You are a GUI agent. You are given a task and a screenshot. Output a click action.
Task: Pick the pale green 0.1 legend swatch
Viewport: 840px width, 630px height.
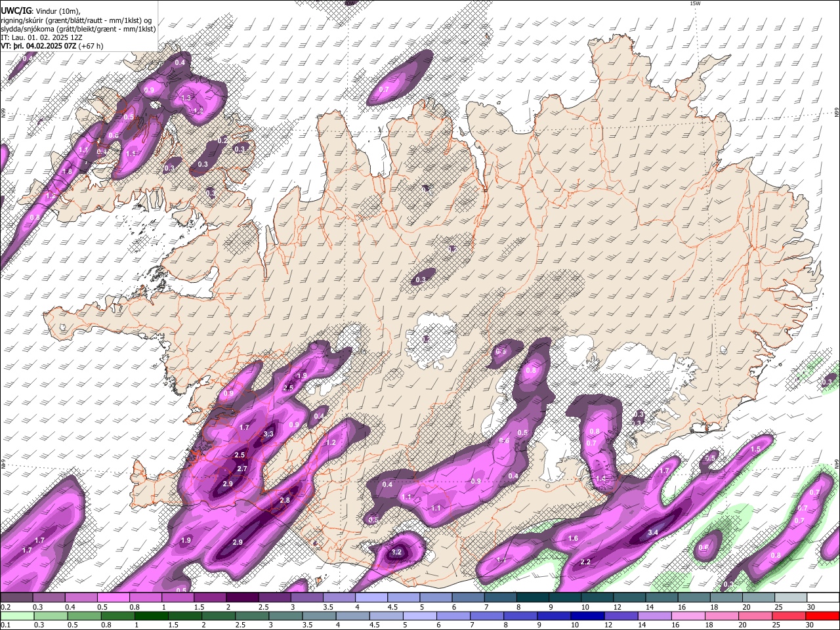pyautogui.click(x=16, y=616)
